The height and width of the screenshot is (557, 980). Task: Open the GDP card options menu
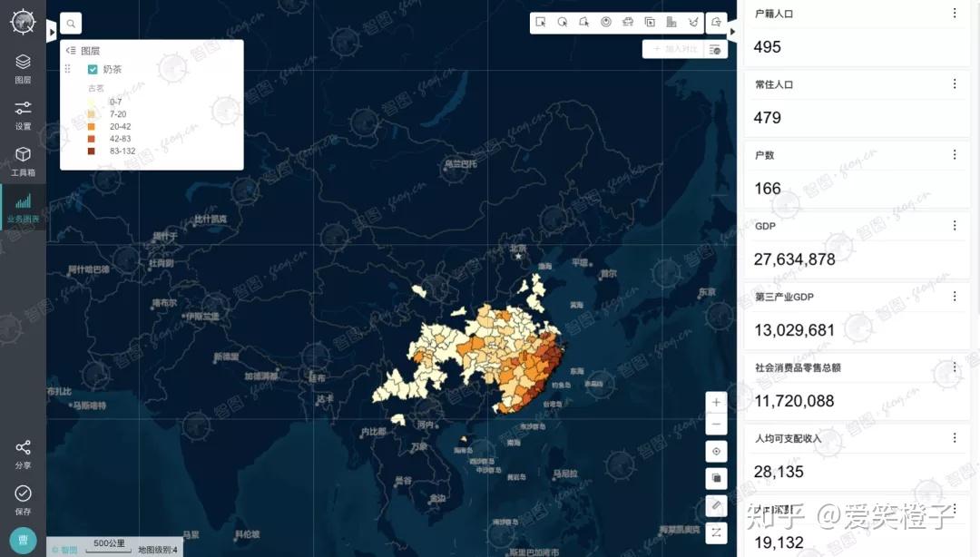click(955, 225)
